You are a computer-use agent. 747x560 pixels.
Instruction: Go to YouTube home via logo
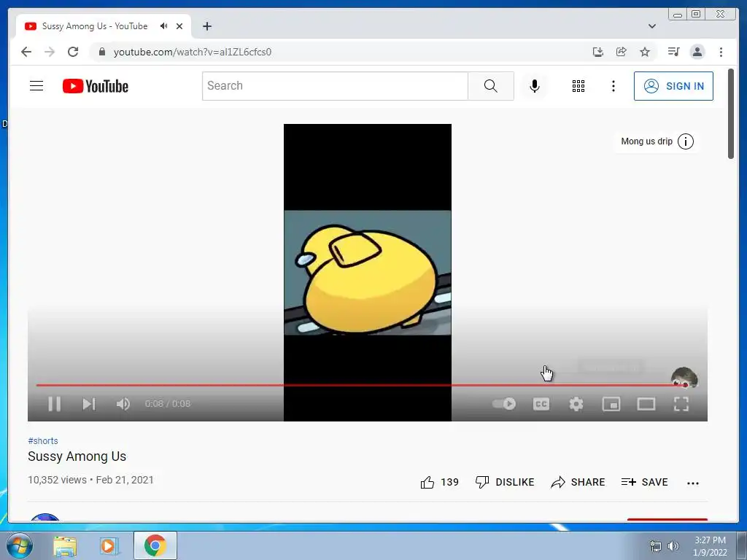click(x=96, y=86)
